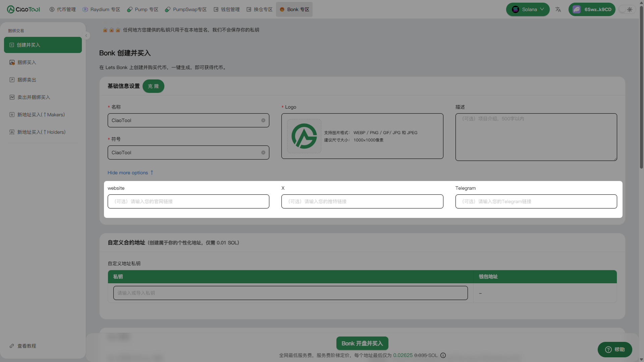
Task: Open the 帮助 help button
Action: point(615,350)
